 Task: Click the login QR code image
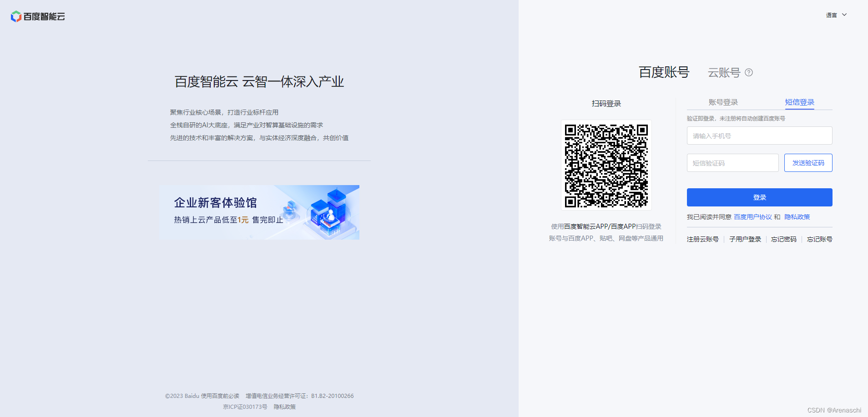coord(606,165)
